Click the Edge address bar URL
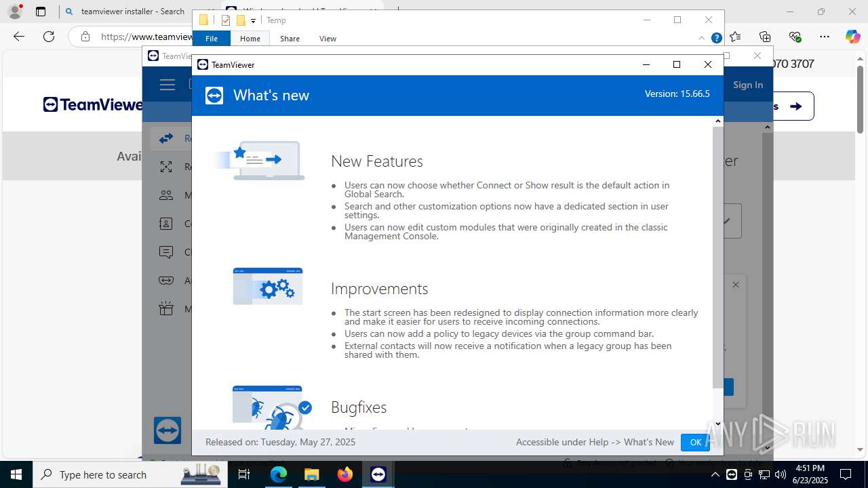 click(147, 37)
